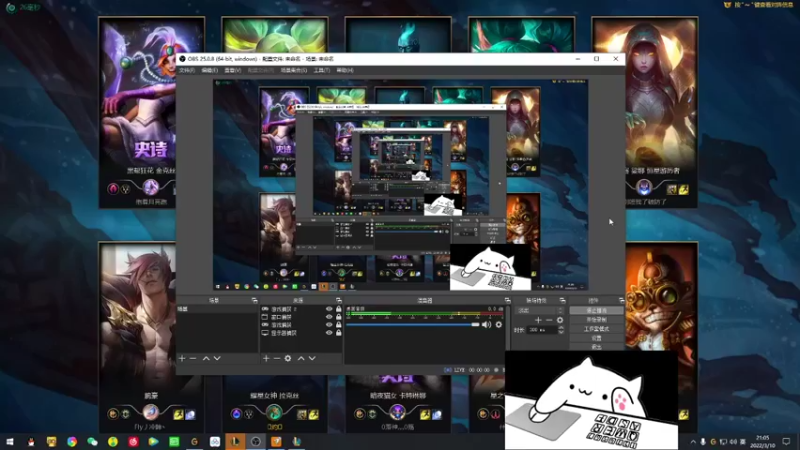Toggle the lock on 窗口捕获 source
The image size is (800, 450).
point(338,317)
